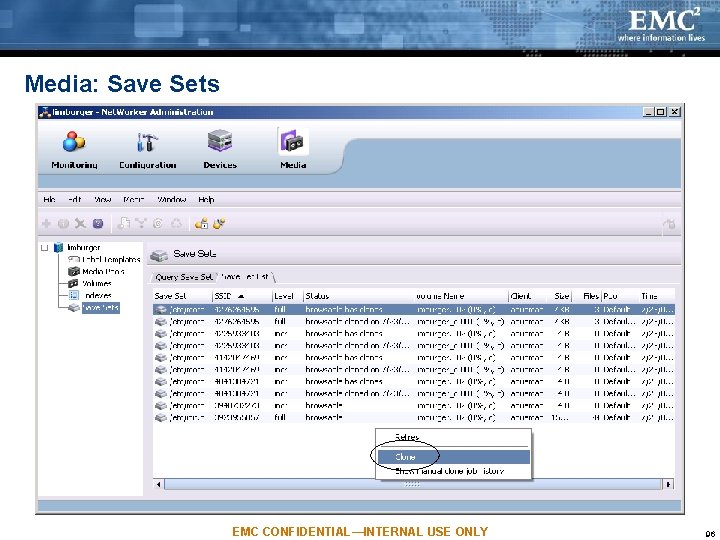Open the Window menu
720x540 pixels.
tap(172, 199)
